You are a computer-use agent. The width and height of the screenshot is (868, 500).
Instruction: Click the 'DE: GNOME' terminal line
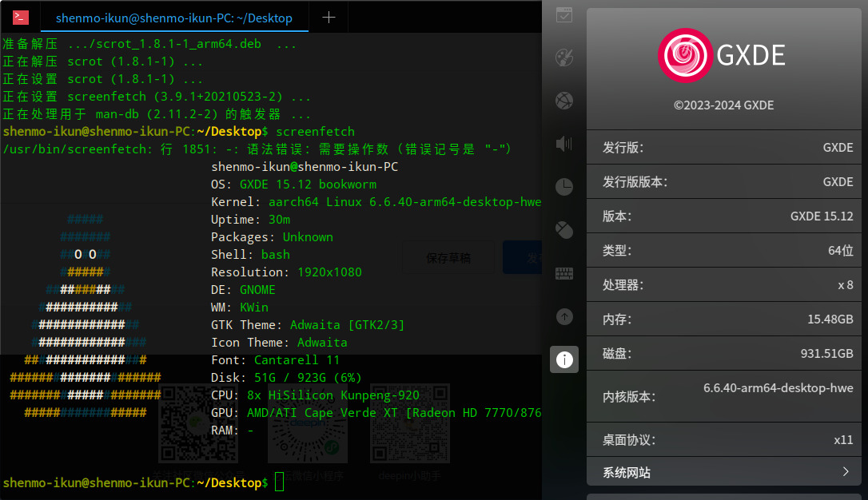pyautogui.click(x=243, y=290)
